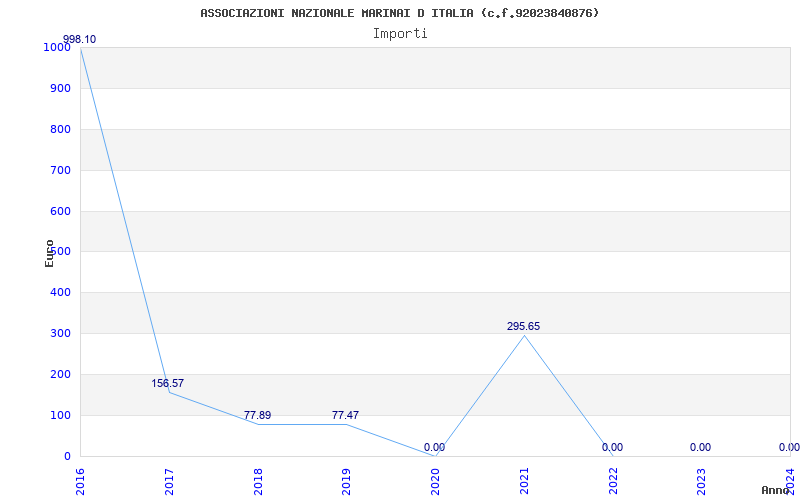Click the 2019 x-axis label

pyautogui.click(x=347, y=482)
